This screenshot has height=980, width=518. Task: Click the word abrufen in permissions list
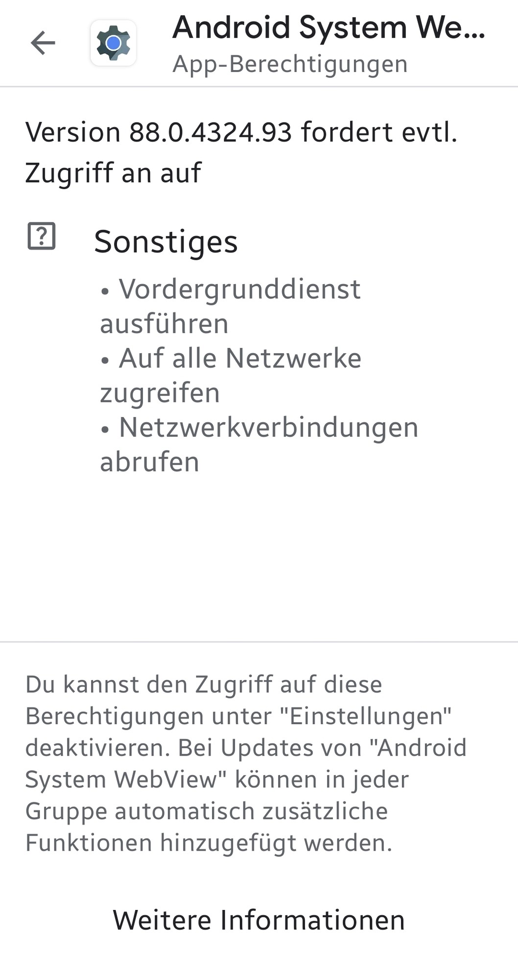tap(149, 462)
